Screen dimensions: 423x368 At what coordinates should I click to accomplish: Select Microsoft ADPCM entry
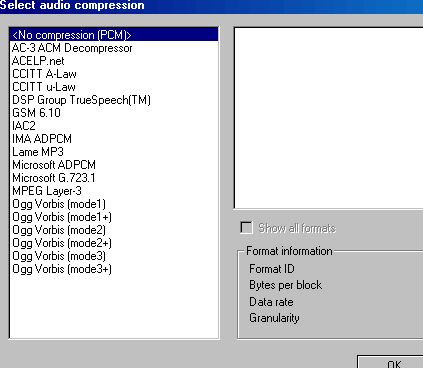point(114,165)
